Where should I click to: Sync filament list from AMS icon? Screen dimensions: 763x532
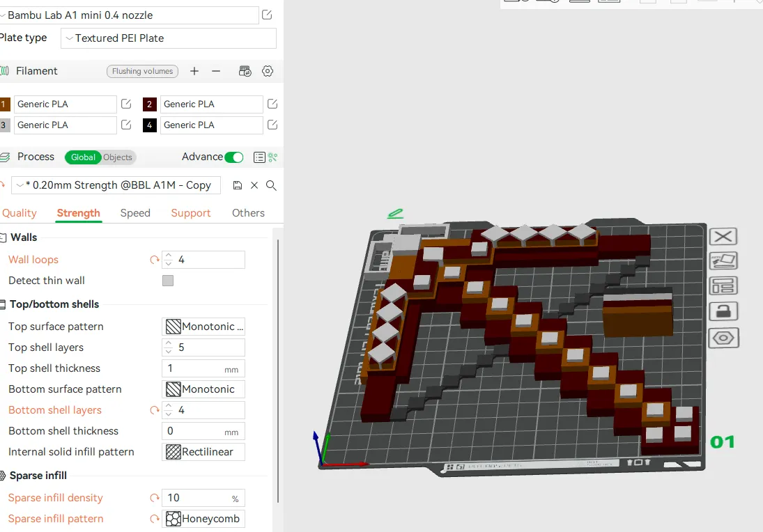pyautogui.click(x=245, y=70)
